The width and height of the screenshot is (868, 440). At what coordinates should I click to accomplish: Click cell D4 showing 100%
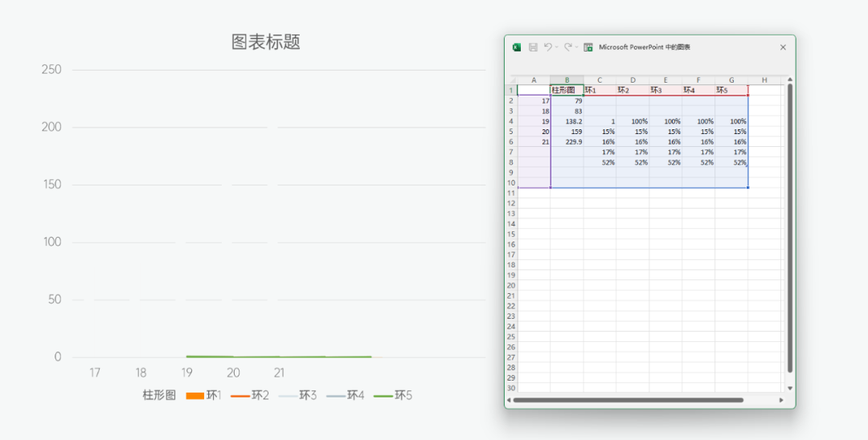coord(633,121)
